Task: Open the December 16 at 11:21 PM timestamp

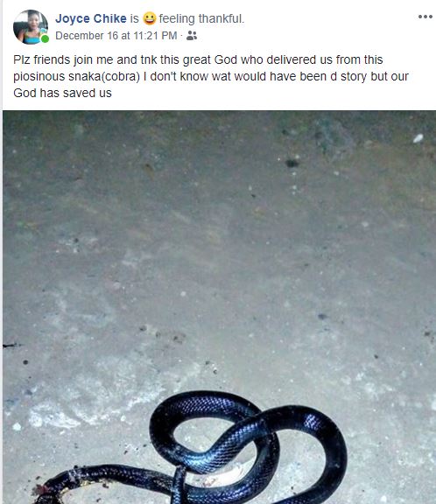Action: pos(116,35)
